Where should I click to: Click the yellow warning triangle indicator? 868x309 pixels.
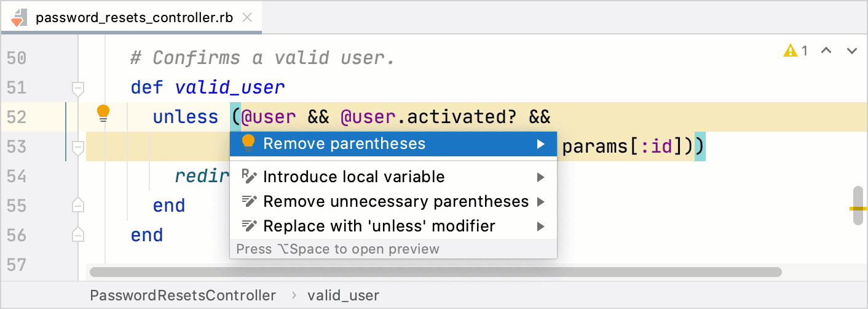(x=790, y=51)
